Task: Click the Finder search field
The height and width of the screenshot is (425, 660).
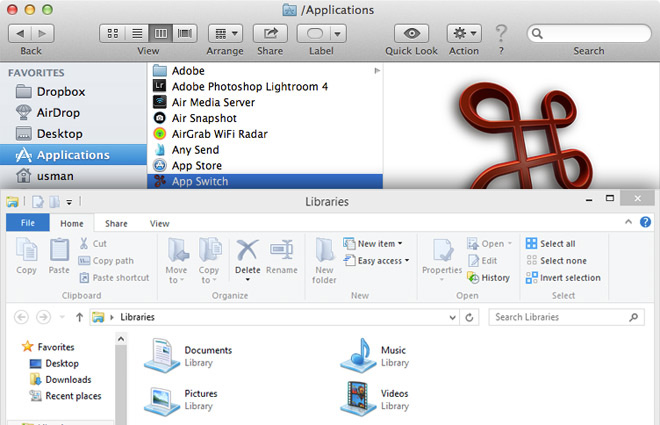Action: pos(589,34)
